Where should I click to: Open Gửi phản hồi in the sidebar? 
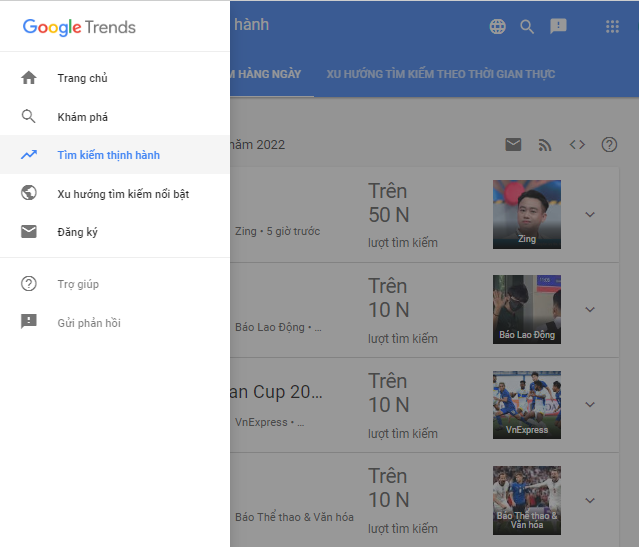89,323
